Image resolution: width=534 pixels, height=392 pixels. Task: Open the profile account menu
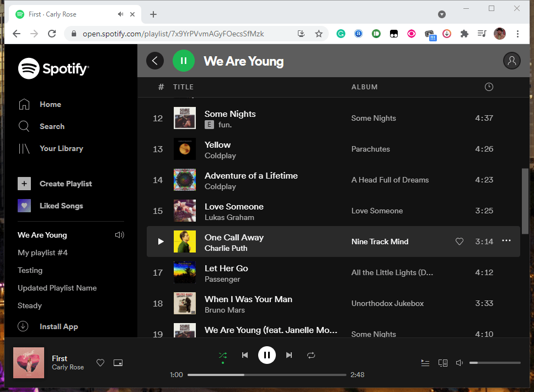click(511, 61)
